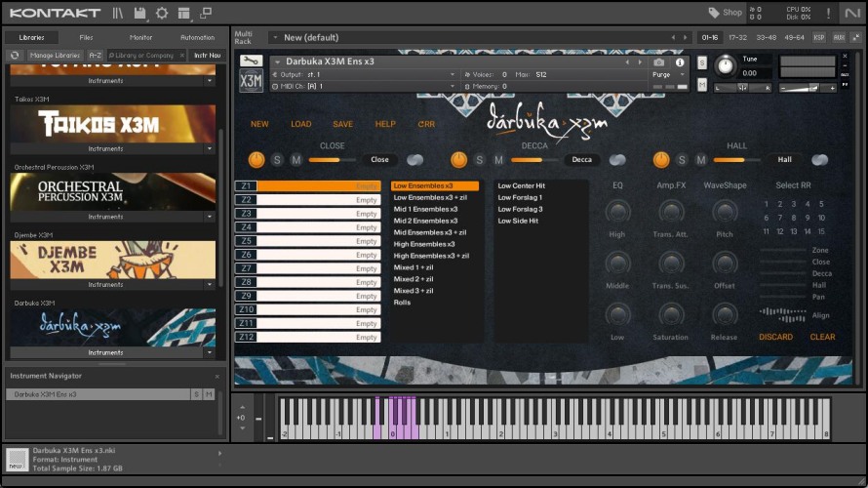Mute the DECCA microphone channel

point(498,160)
